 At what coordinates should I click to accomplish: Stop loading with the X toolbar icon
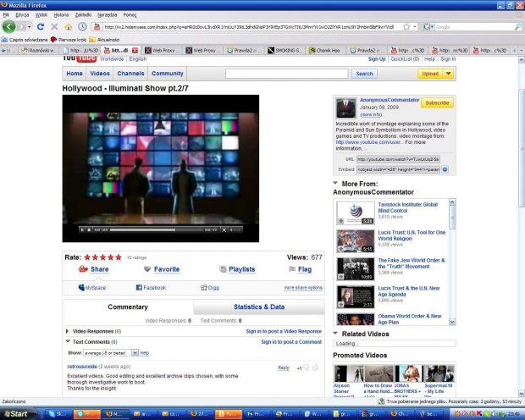54,27
